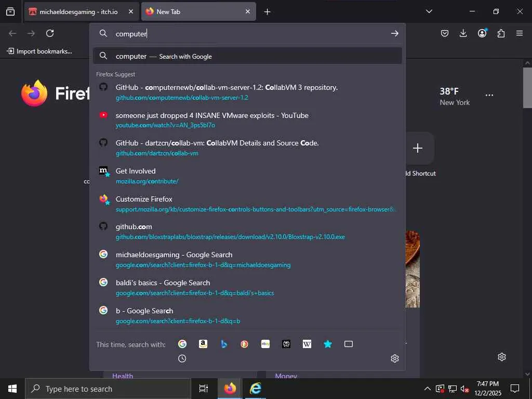Open the Windows Start menu
Viewport: 532px width, 399px height.
[x=12, y=389]
